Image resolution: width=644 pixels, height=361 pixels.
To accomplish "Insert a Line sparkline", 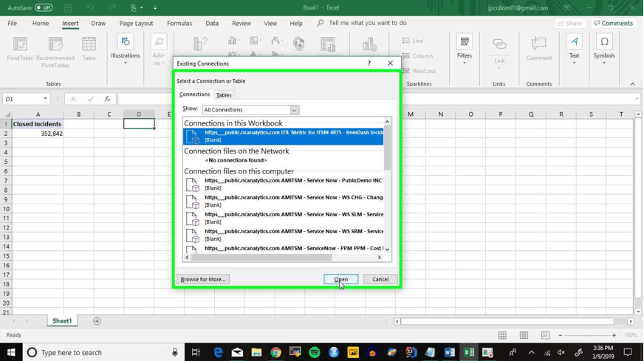I will (413, 41).
